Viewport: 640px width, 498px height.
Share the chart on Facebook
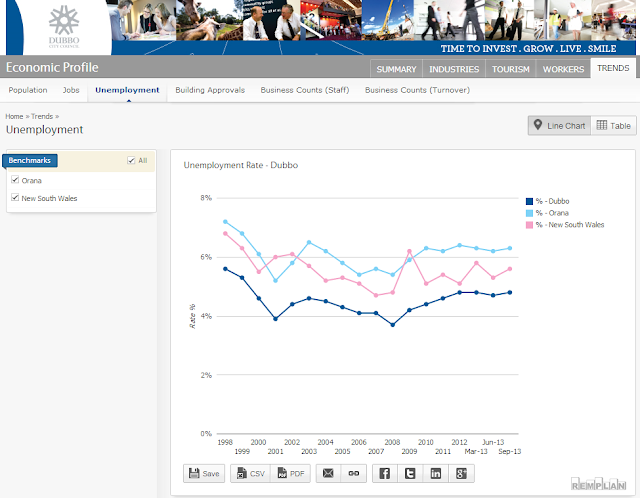pos(384,474)
